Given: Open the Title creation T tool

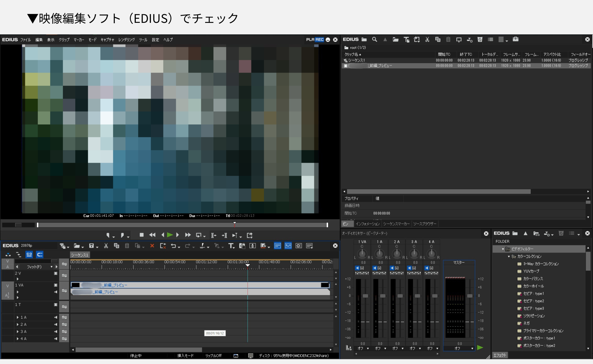Looking at the screenshot, I should [x=231, y=246].
